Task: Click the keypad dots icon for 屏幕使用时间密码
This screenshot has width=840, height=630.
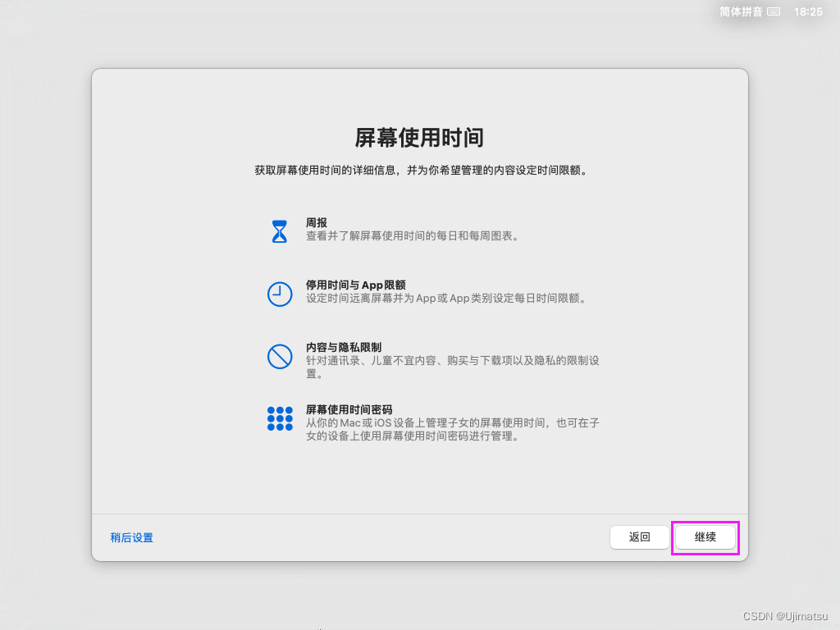Action: (280, 418)
